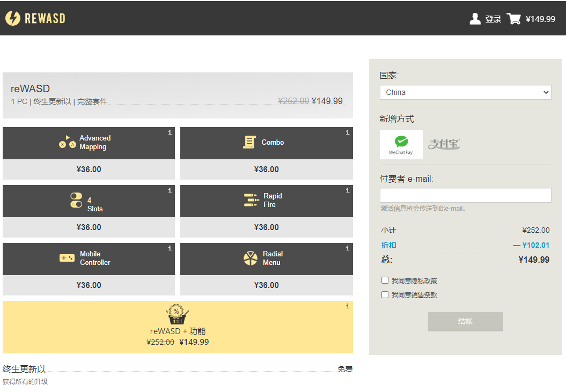This screenshot has width=566, height=392.
Task: Choose the Alipay payment option
Action: pyautogui.click(x=444, y=144)
